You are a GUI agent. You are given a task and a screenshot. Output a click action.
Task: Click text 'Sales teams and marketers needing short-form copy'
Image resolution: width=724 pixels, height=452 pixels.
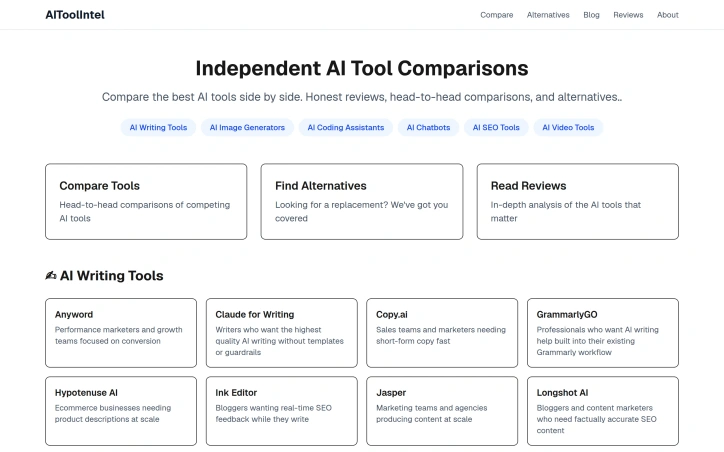pos(441,335)
